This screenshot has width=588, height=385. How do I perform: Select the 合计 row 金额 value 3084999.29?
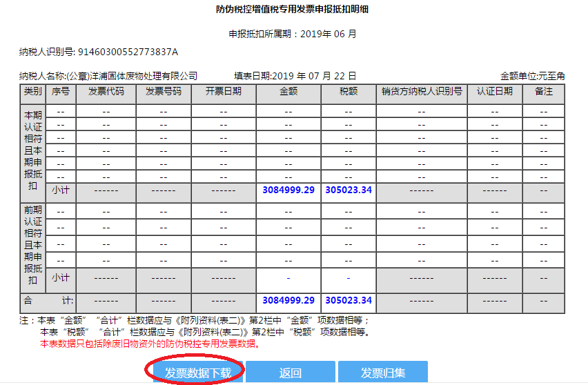pos(288,301)
